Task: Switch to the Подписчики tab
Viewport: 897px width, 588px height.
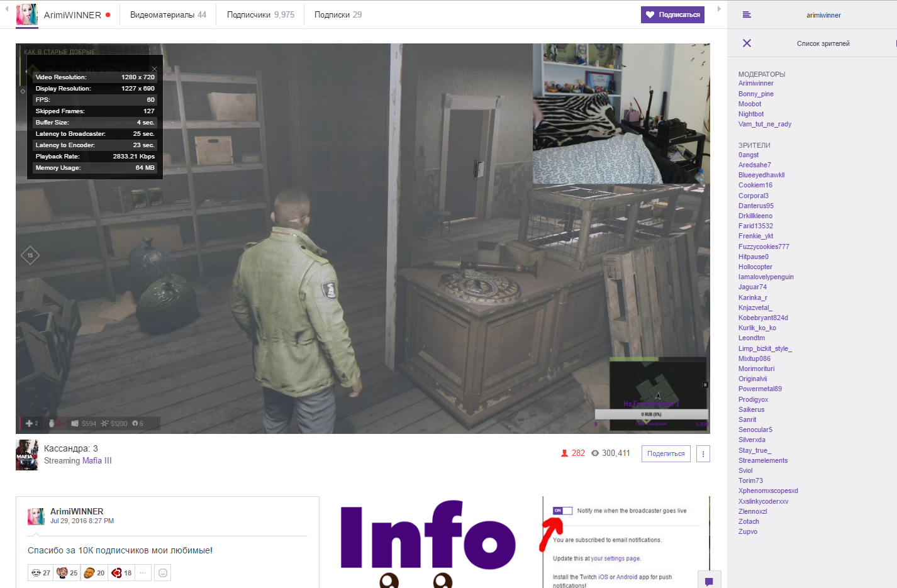Action: [260, 14]
